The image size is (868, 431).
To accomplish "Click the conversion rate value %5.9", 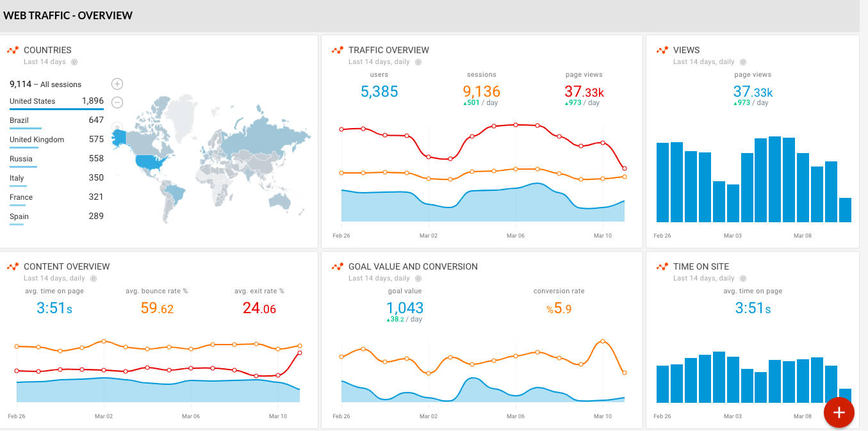I will [559, 309].
